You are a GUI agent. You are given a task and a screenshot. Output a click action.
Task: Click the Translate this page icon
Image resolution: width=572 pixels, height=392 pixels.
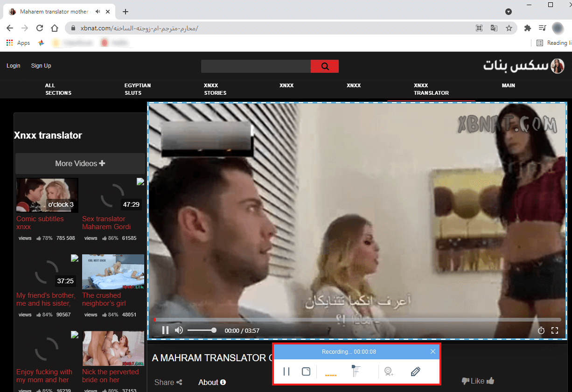(x=494, y=28)
